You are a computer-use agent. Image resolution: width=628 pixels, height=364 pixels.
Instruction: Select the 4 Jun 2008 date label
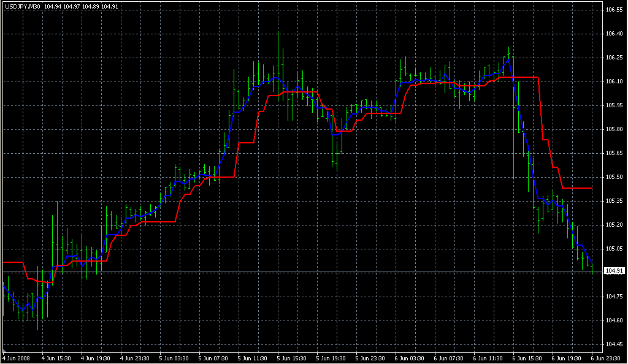tap(17, 358)
